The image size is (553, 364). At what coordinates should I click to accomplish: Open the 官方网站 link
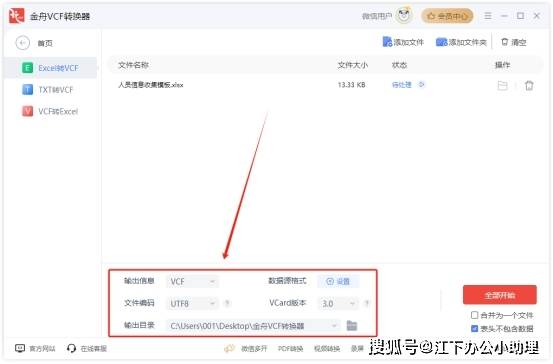click(35, 348)
